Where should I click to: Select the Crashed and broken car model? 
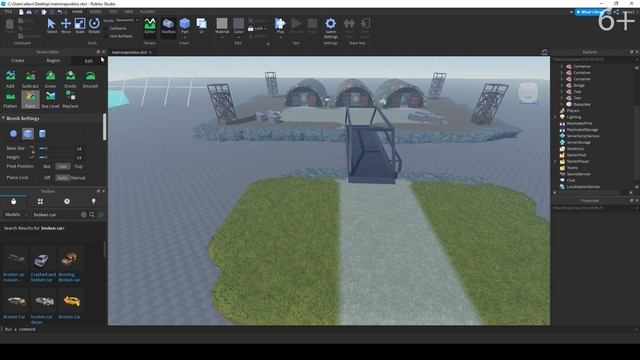coord(43,264)
